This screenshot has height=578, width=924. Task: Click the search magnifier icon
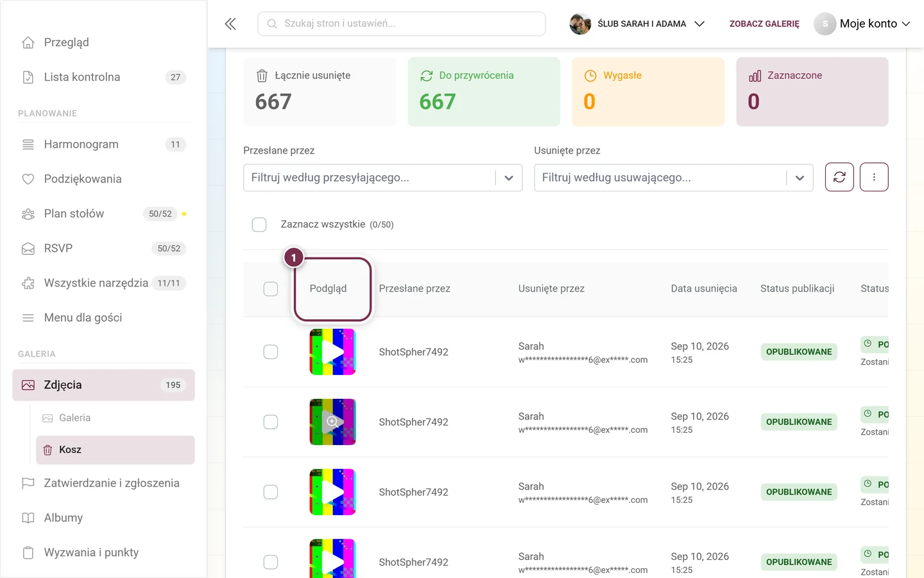[x=272, y=24]
